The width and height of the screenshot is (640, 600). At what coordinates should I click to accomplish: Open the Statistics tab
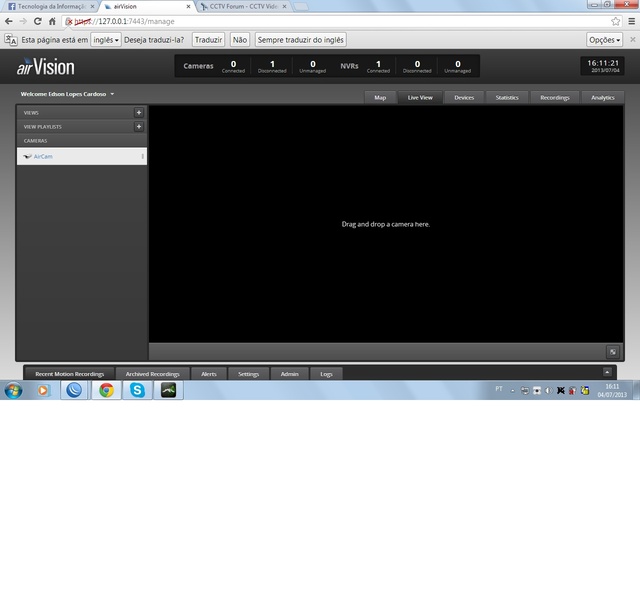507,98
